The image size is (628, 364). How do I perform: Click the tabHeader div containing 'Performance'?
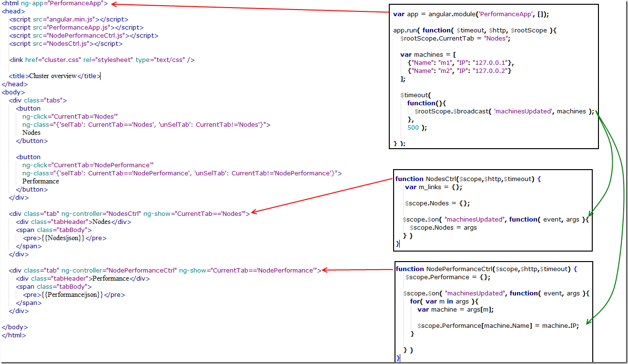click(83, 278)
